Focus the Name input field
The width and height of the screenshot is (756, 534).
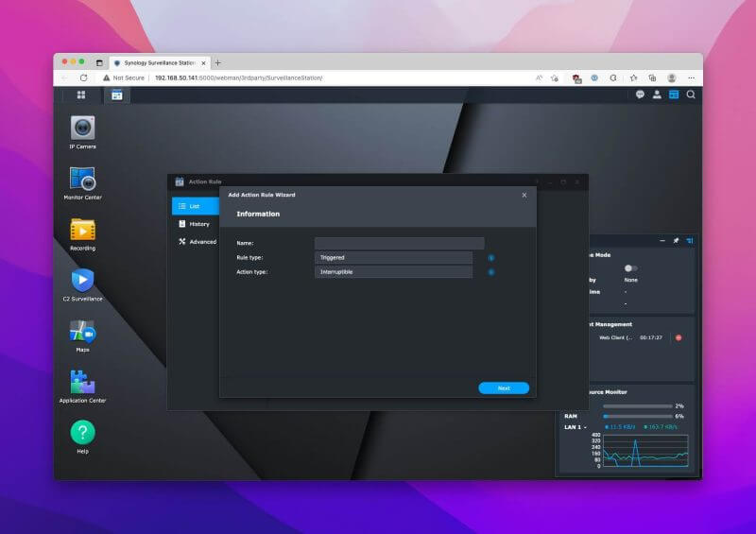[x=399, y=243]
